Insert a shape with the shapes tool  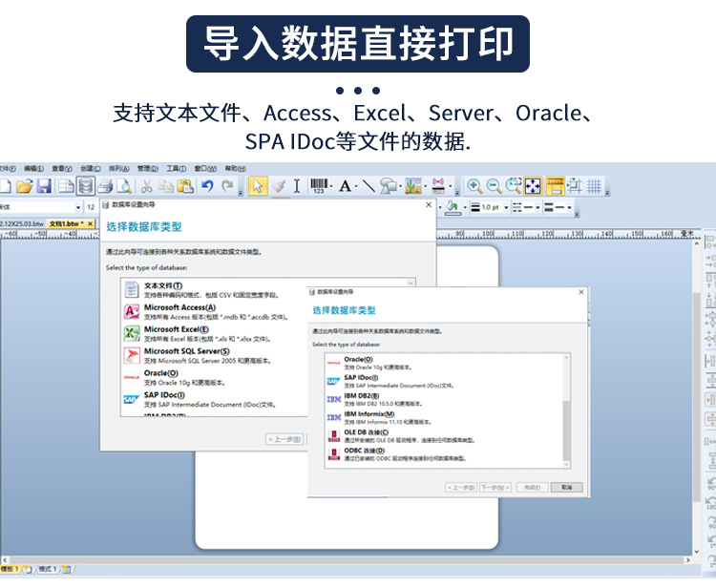pyautogui.click(x=389, y=186)
